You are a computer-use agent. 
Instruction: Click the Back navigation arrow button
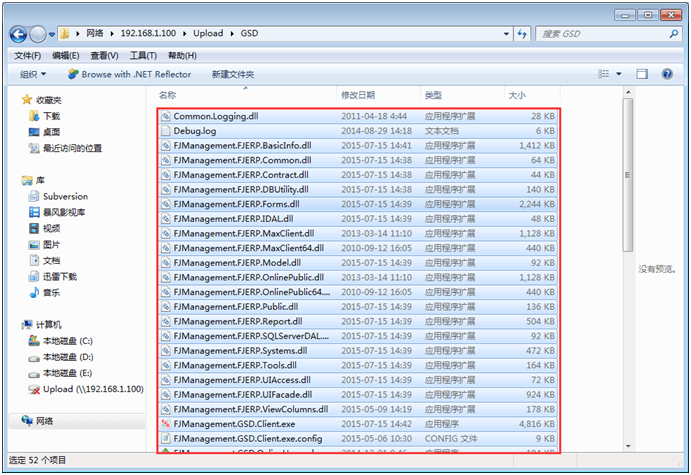[x=19, y=34]
